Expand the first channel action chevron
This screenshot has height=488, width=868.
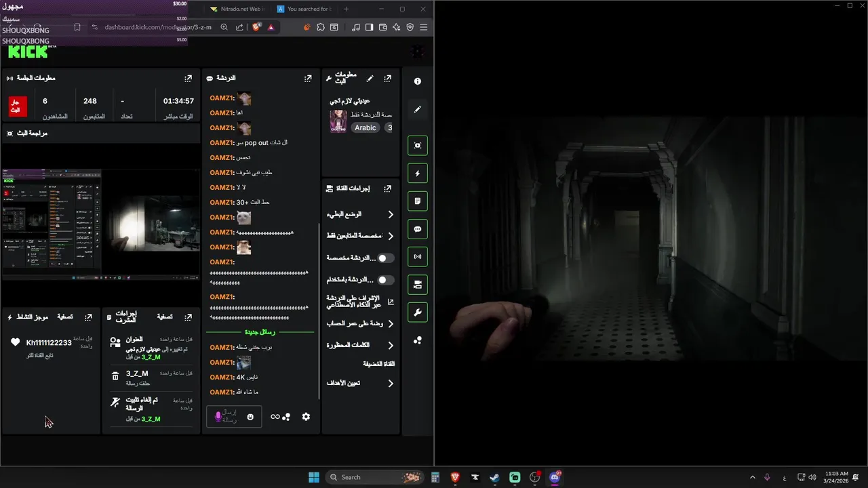(391, 214)
